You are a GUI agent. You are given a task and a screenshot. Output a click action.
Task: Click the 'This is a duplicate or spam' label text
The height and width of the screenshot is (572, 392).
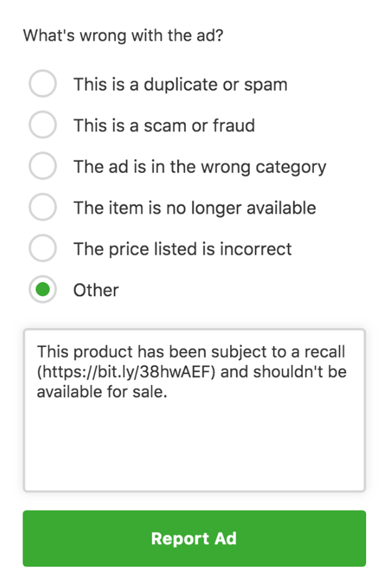[x=180, y=85]
